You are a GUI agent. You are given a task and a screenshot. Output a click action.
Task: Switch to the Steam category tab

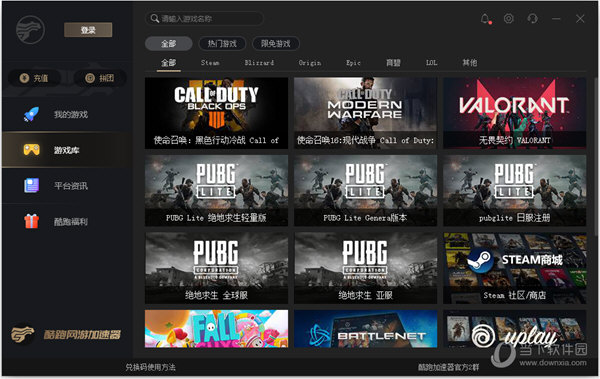[210, 62]
